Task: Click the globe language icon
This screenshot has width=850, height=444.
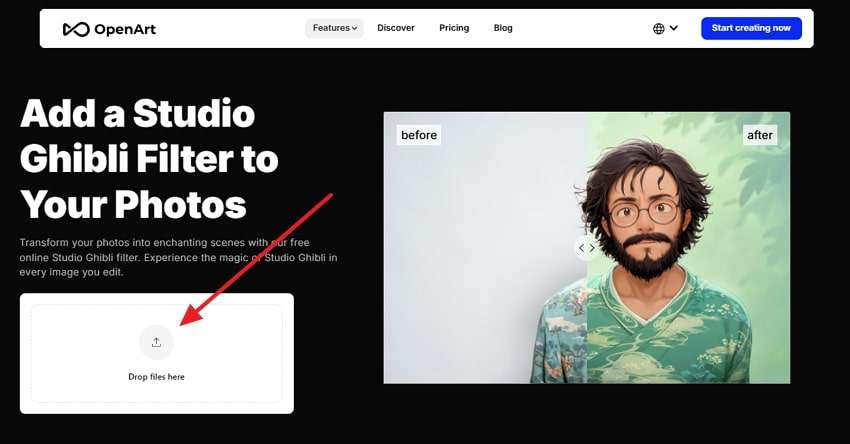Action: tap(659, 29)
